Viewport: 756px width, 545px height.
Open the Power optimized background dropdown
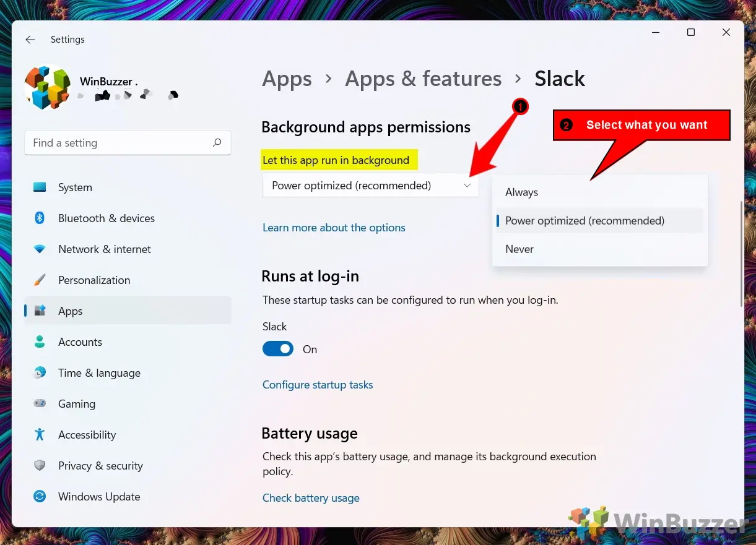point(370,186)
